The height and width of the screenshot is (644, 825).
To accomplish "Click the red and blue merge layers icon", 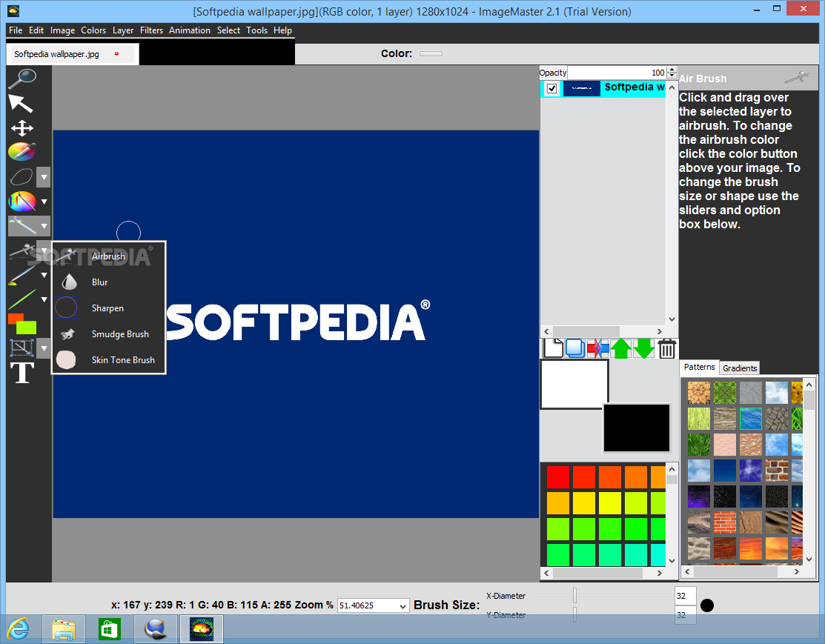I will coord(597,349).
